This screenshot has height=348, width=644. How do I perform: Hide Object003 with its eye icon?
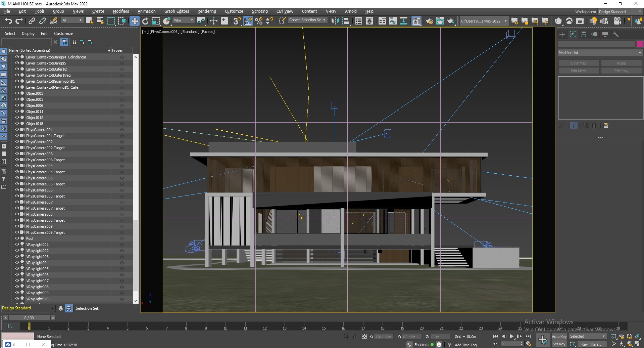[17, 93]
